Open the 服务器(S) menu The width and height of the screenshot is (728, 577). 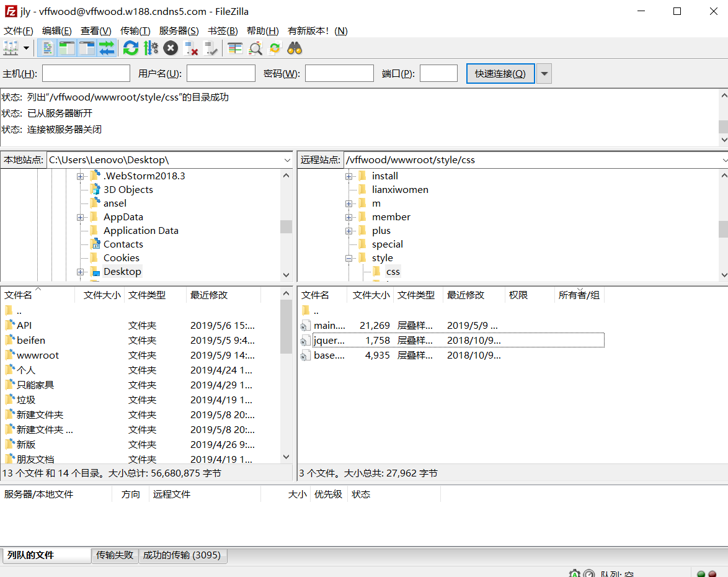(179, 30)
